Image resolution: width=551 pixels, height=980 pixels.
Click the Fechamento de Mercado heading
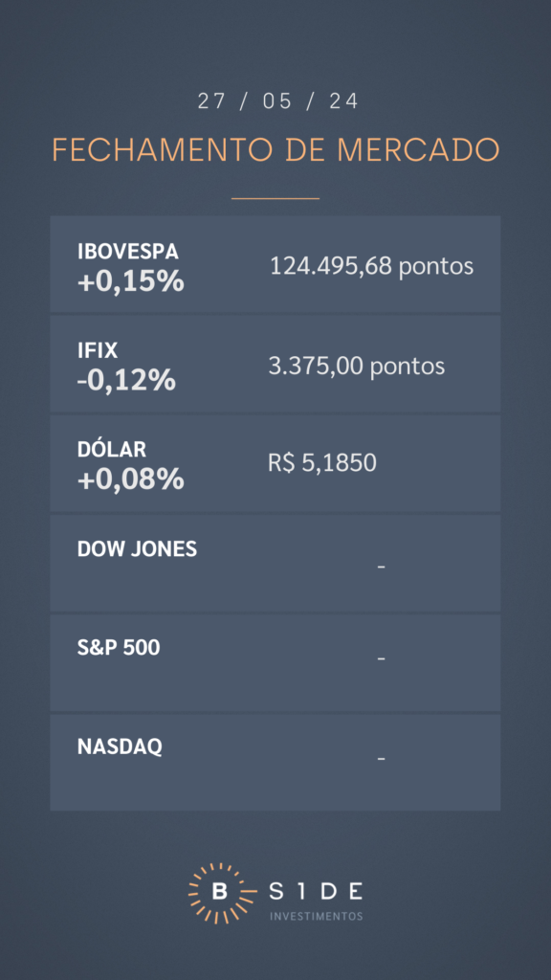(275, 149)
